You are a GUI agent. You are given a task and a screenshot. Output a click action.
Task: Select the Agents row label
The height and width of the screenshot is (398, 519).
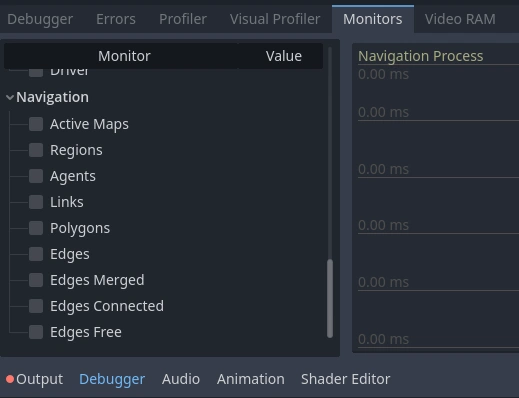click(x=73, y=176)
